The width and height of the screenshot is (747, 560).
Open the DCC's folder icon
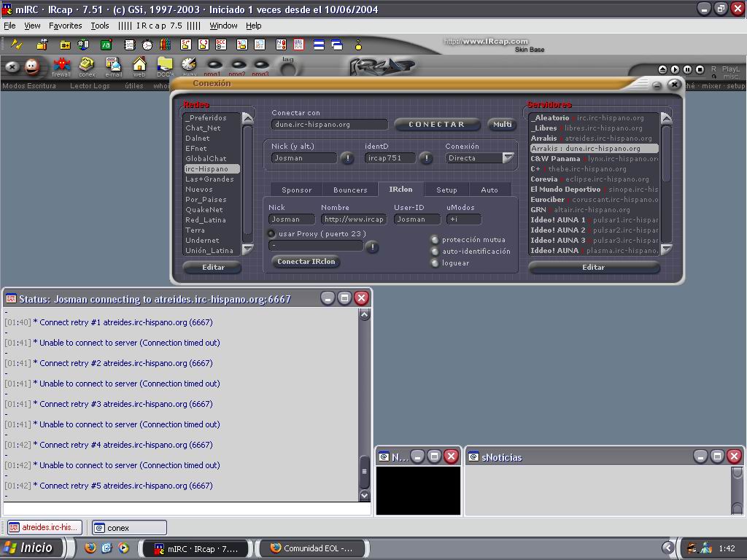(x=166, y=66)
